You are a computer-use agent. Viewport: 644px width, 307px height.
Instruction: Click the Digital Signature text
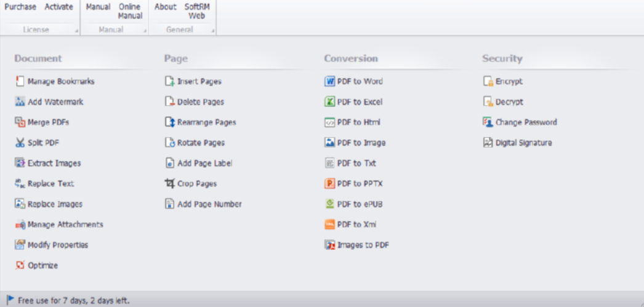pyautogui.click(x=524, y=143)
